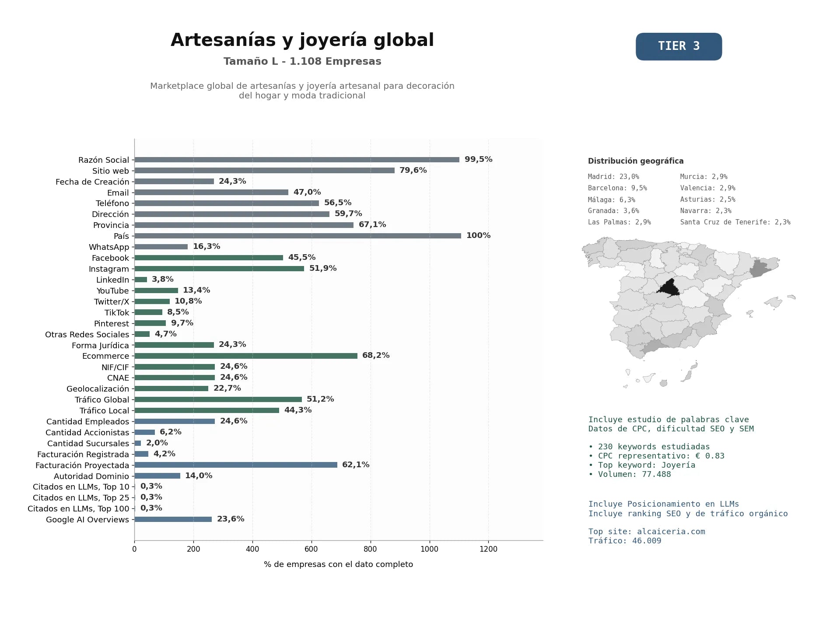Click the 'Málaga: 6,3%' entry

tap(612, 199)
